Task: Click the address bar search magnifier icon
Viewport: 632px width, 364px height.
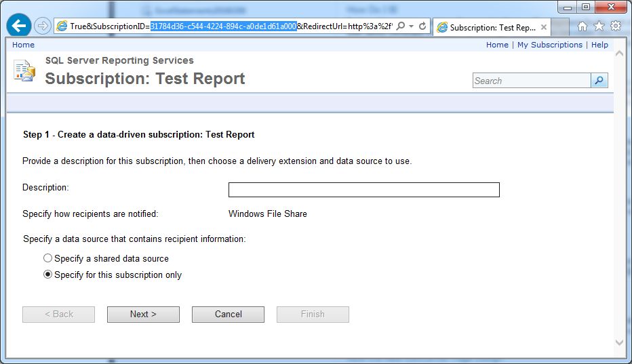Action: (x=401, y=26)
